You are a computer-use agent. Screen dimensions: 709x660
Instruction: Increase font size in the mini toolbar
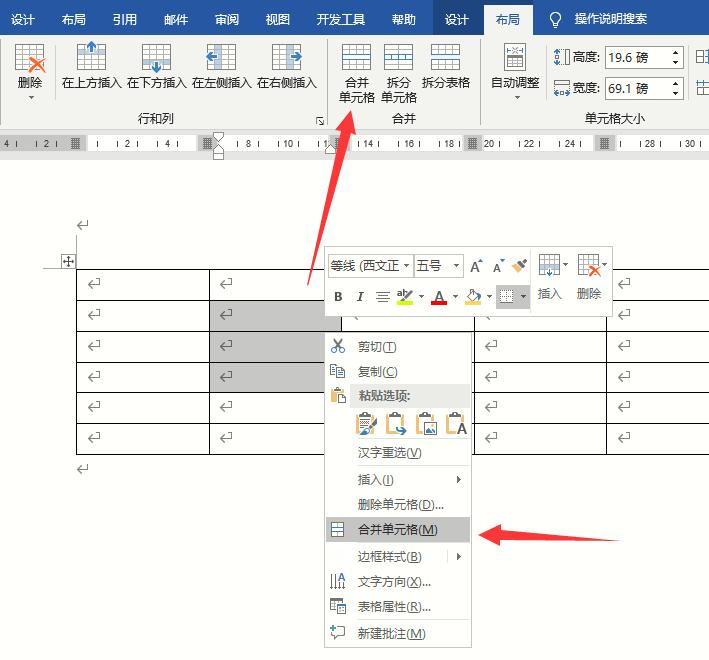(x=476, y=266)
